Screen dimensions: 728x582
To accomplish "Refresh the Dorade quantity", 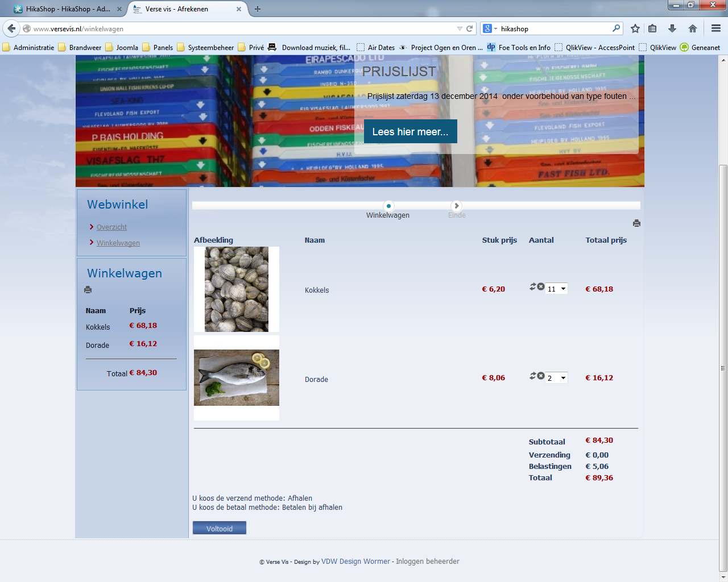I will point(533,376).
